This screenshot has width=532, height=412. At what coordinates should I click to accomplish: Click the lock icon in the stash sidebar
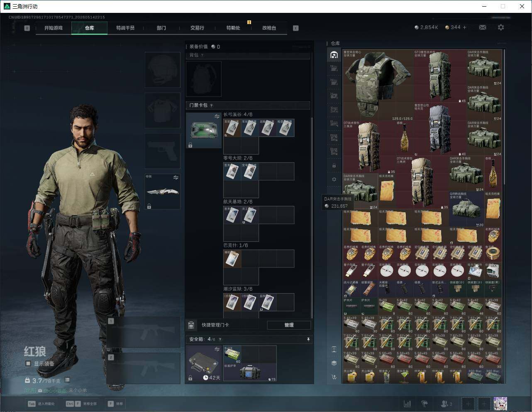coord(334,165)
